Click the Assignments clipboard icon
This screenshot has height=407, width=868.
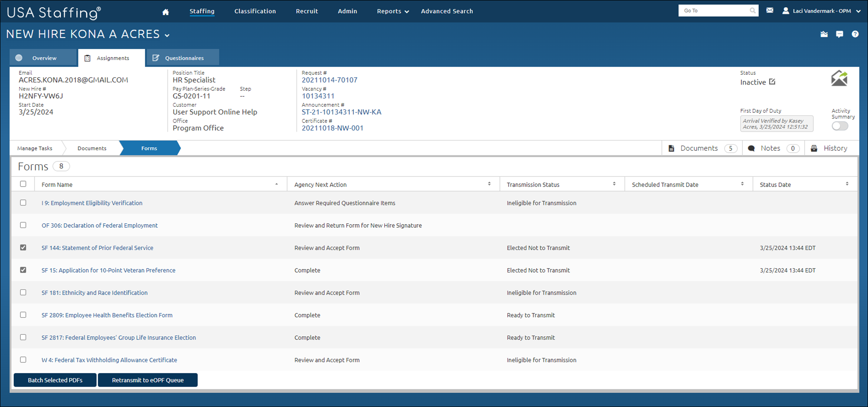tap(87, 58)
